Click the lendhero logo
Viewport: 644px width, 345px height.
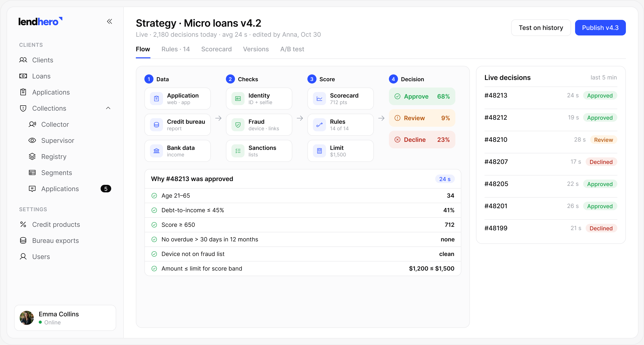(x=40, y=22)
